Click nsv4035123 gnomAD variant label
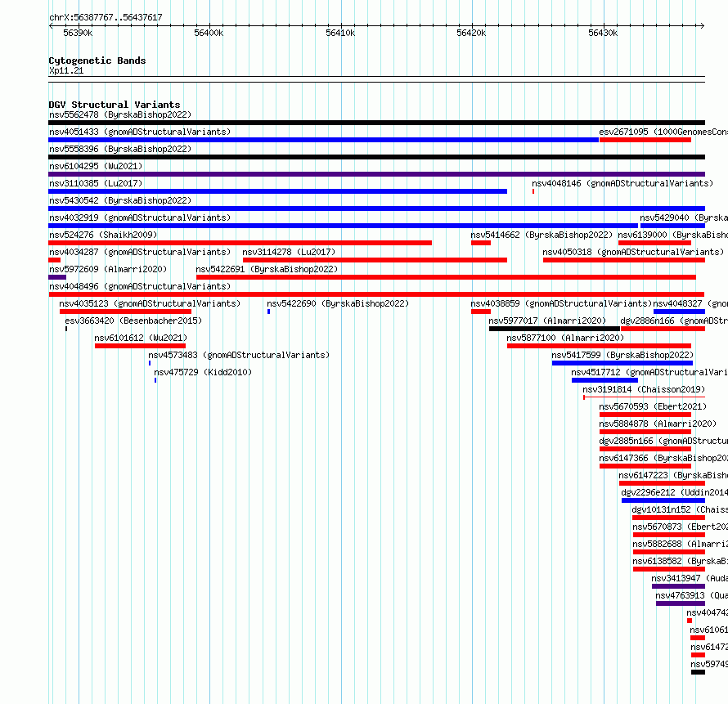 click(150, 303)
